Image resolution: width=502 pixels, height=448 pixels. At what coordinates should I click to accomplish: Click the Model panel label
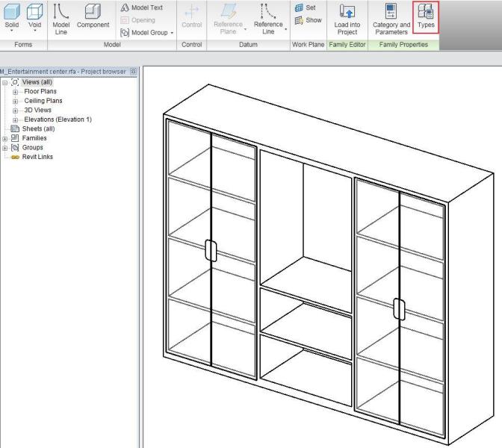coord(112,45)
